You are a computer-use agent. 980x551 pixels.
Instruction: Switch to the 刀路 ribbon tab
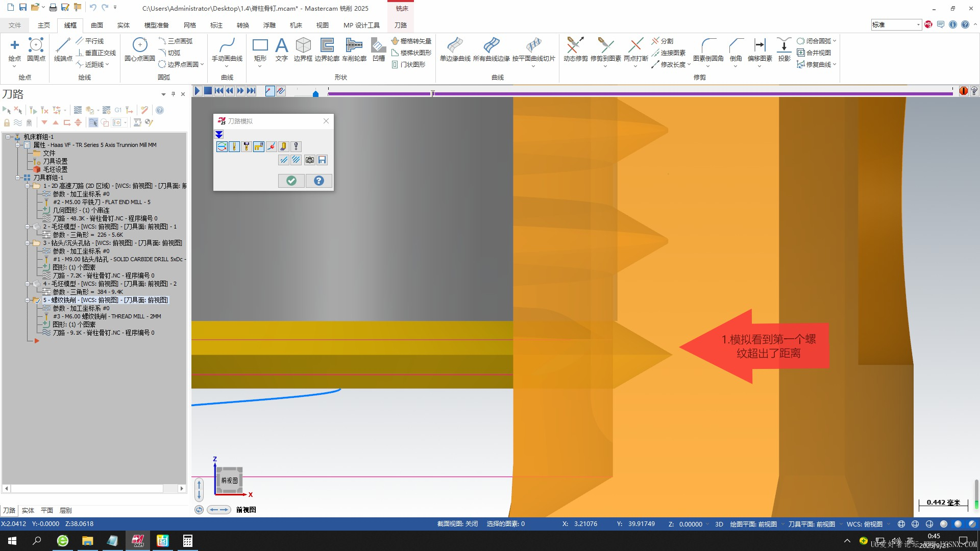[x=401, y=25]
